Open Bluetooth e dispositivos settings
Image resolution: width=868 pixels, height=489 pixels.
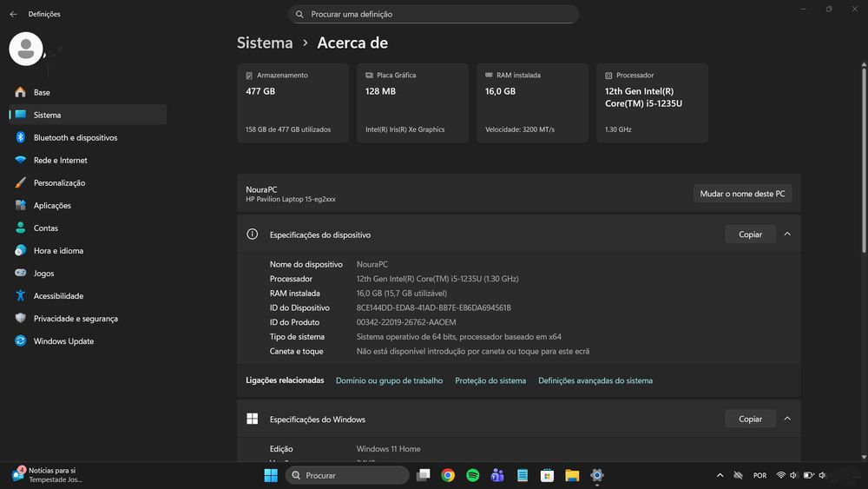pos(88,137)
